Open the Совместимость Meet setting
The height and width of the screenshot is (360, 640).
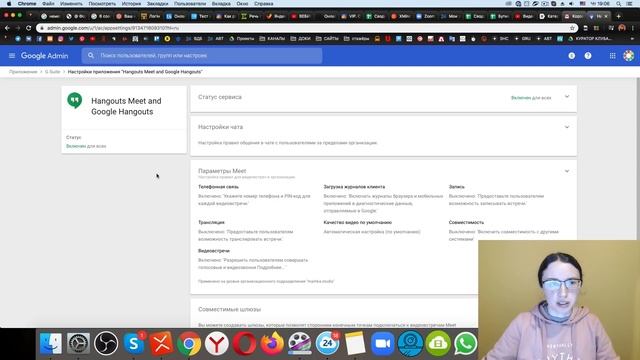pos(466,222)
